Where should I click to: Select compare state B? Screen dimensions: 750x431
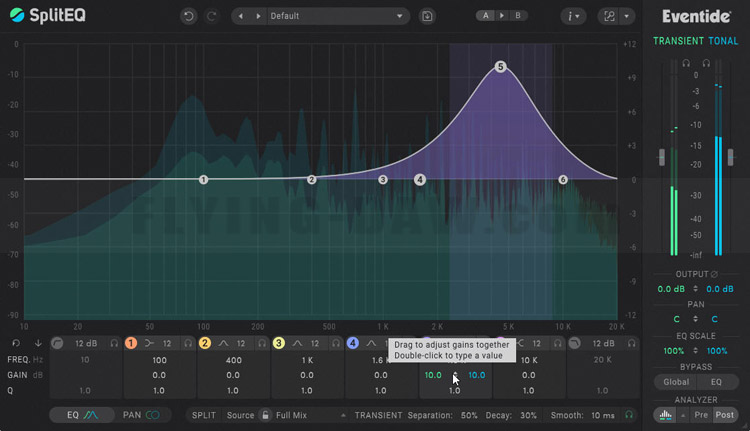click(518, 15)
